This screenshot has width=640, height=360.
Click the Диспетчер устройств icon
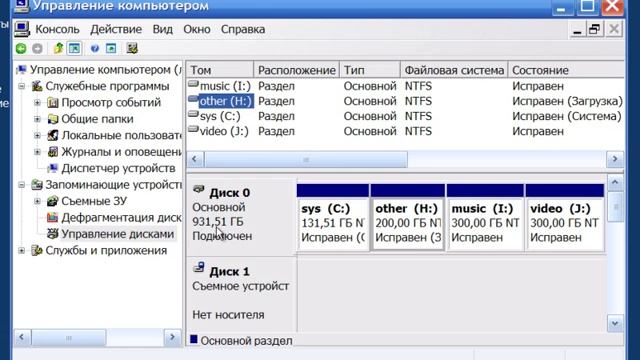coord(53,168)
